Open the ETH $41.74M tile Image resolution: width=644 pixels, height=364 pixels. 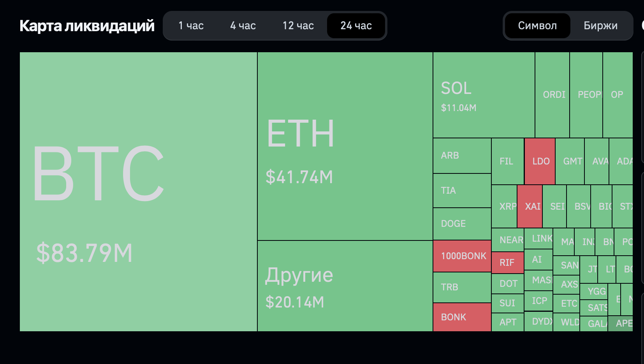tap(345, 146)
